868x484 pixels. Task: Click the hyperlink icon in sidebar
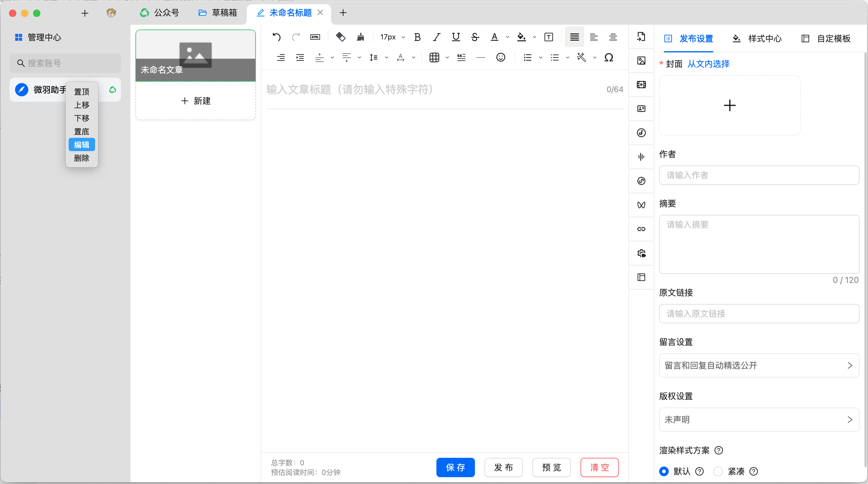641,229
